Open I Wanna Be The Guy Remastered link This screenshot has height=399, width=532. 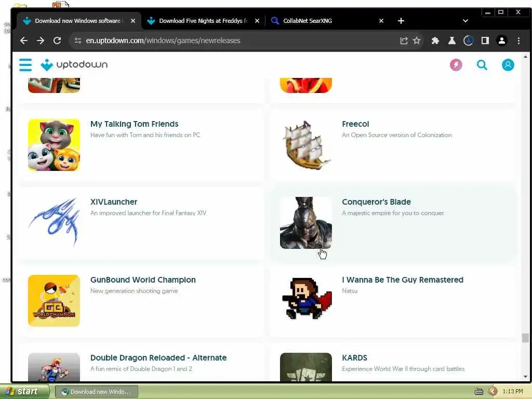403,280
